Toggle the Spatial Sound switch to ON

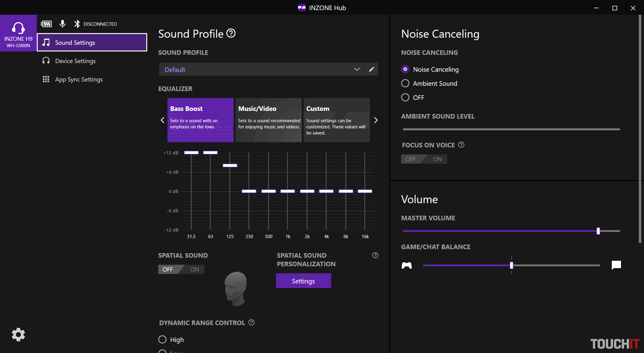pos(194,269)
